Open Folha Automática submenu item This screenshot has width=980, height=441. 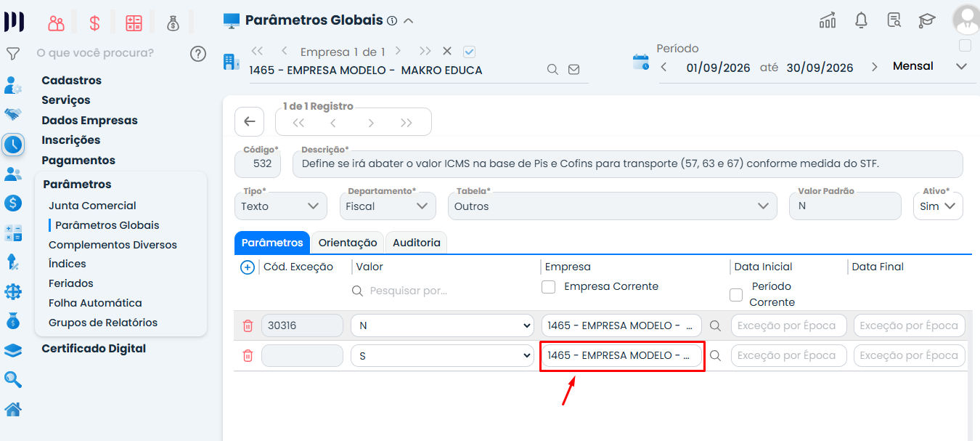pyautogui.click(x=95, y=303)
